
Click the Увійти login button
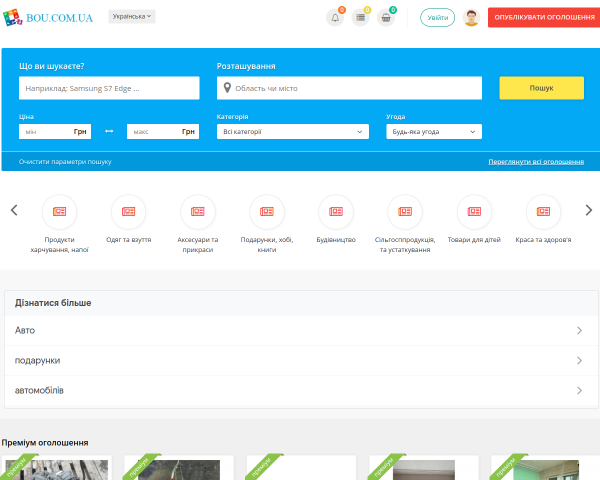click(437, 18)
